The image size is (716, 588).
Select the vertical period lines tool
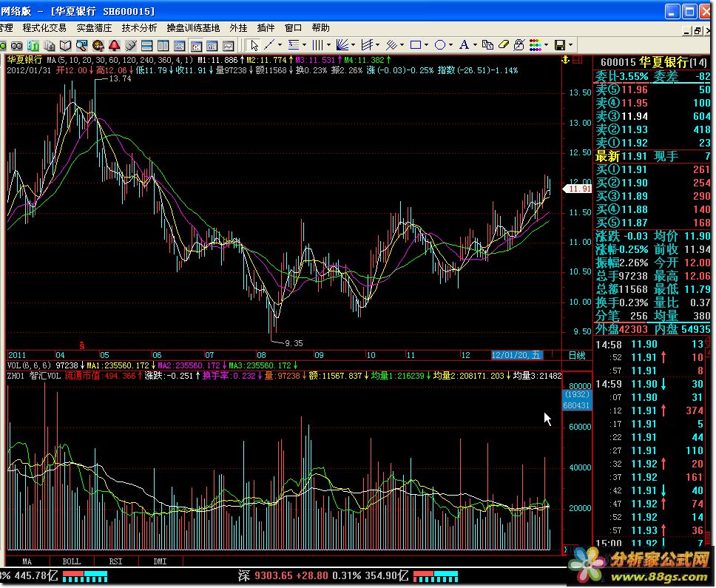point(317,44)
